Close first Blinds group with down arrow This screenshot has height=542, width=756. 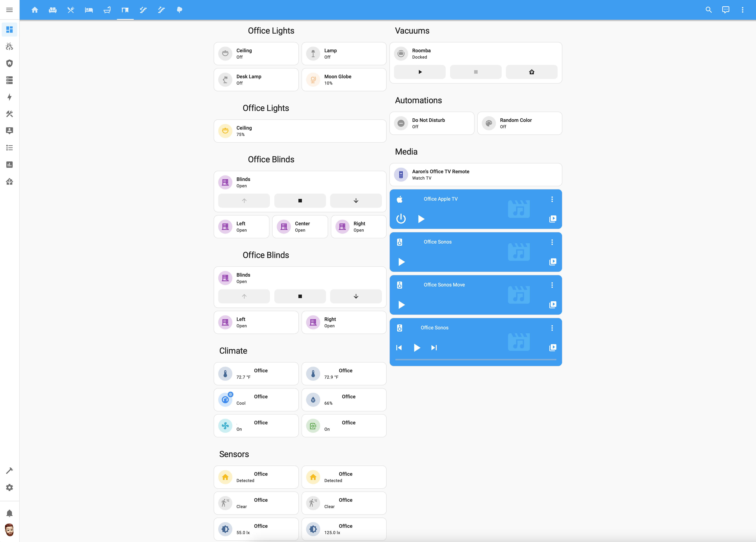pos(356,201)
